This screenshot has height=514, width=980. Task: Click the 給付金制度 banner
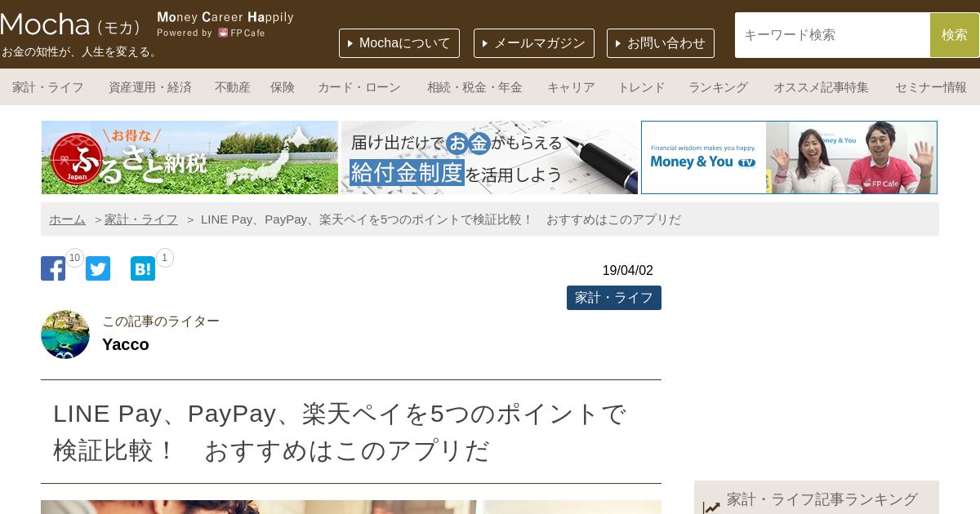click(x=489, y=157)
